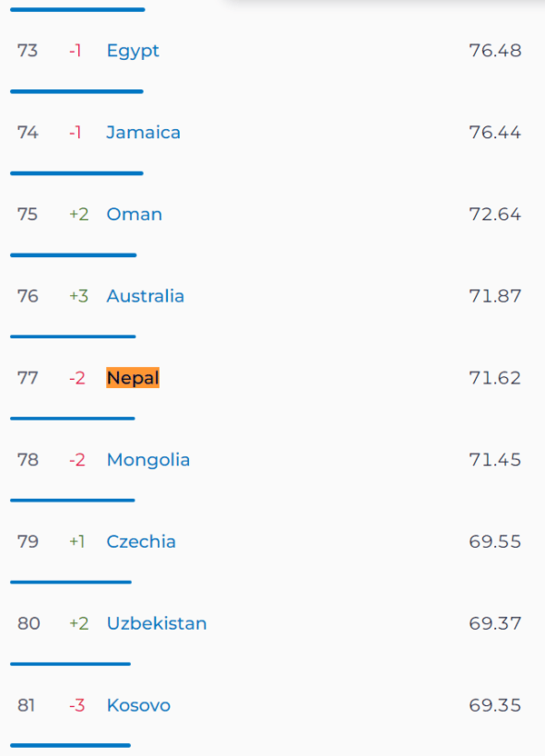Screen dimensions: 545x756
Task: Click the blue score bar under Nepal
Action: tap(73, 419)
